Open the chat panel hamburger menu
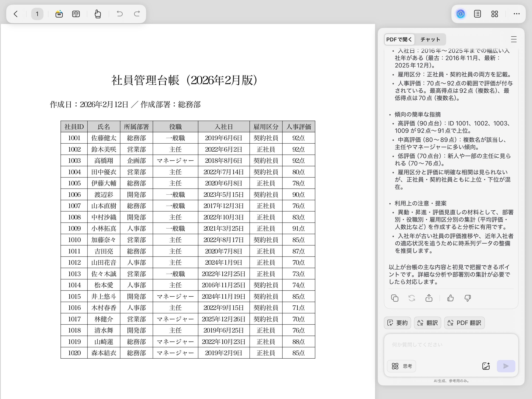Screen dimensions: 532x399 point(513,39)
